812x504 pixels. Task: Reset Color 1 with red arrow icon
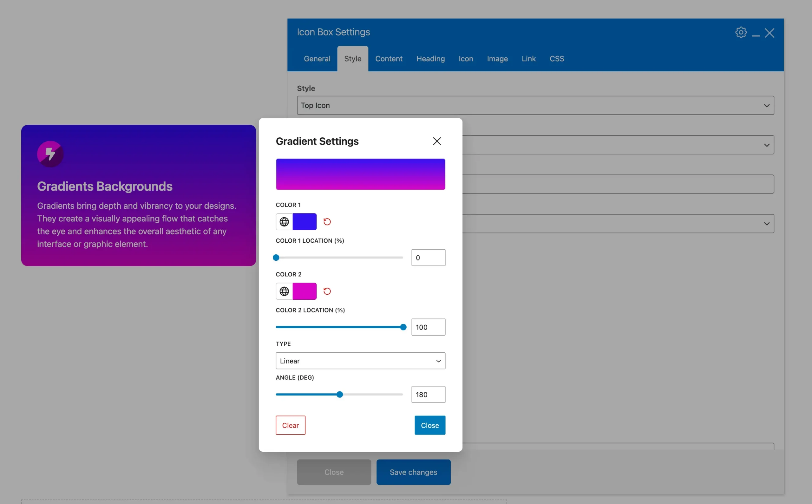(x=327, y=222)
